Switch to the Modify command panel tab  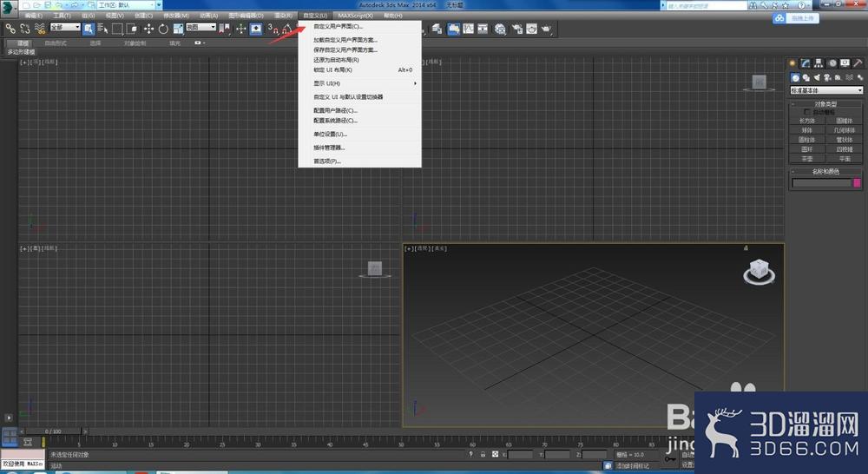pos(805,63)
